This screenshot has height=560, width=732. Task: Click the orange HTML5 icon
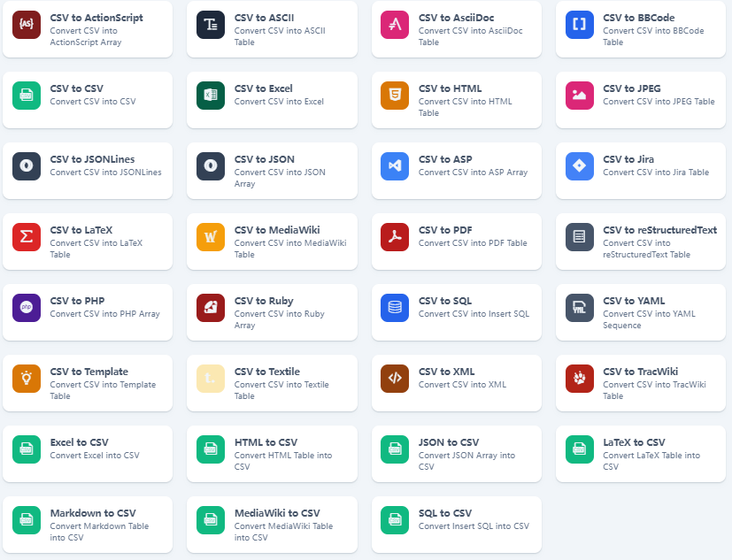click(395, 96)
